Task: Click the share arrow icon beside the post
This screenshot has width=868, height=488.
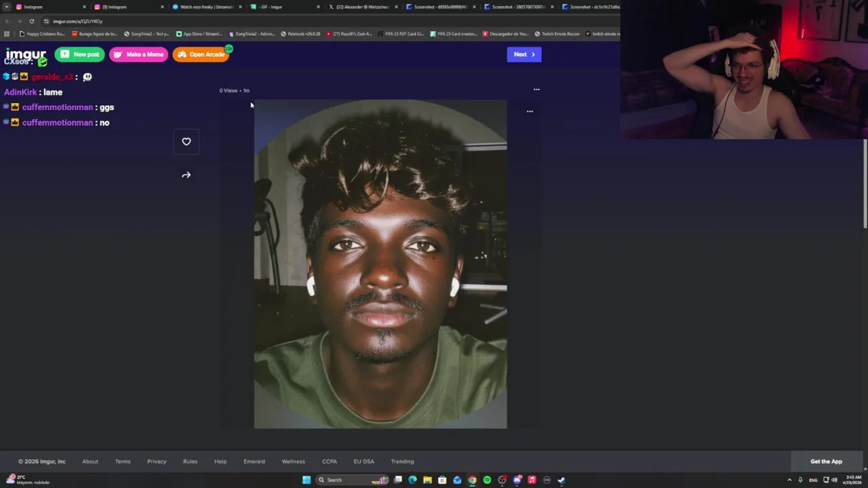Action: tap(186, 175)
